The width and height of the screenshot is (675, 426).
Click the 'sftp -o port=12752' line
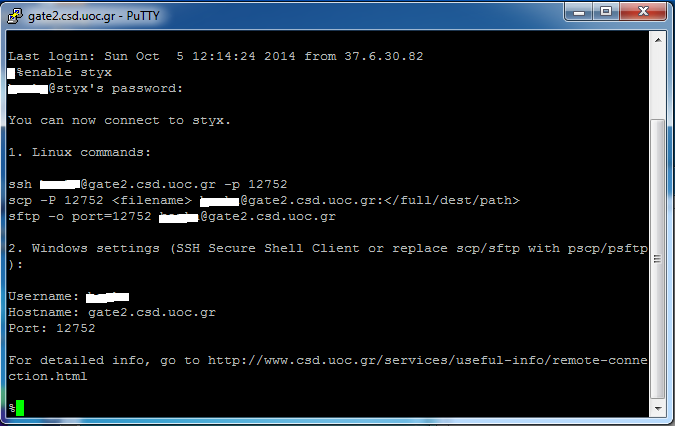click(172, 216)
